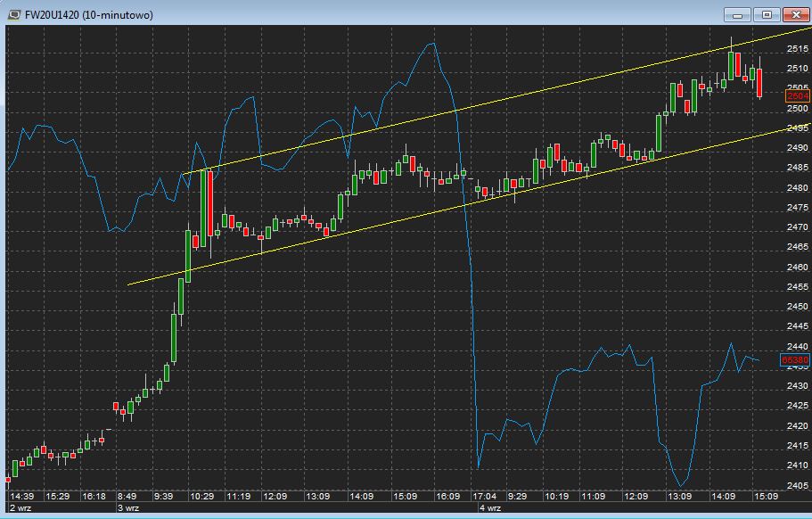Click the 2470 price axis label
Viewport: 812px width, 519px height.
click(798, 227)
